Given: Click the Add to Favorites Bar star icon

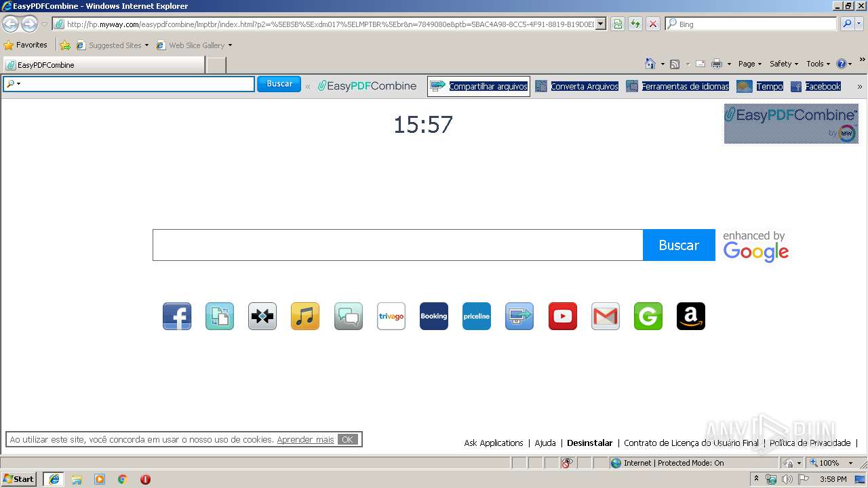Looking at the screenshot, I should [x=65, y=45].
